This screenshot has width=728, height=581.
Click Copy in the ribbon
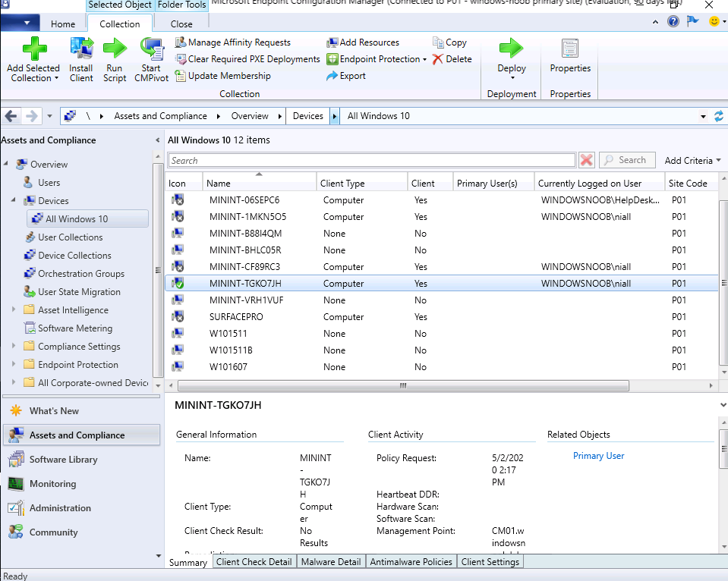pyautogui.click(x=449, y=42)
